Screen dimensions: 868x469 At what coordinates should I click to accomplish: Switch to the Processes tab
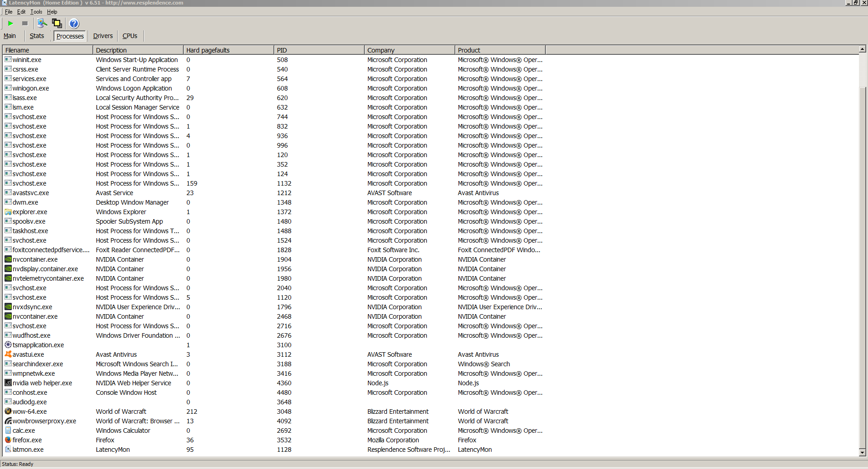click(70, 36)
